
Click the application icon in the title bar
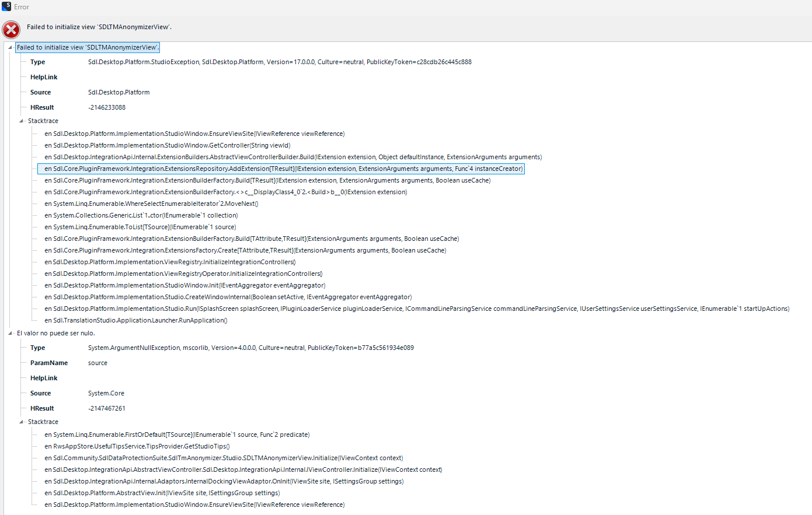point(6,6)
